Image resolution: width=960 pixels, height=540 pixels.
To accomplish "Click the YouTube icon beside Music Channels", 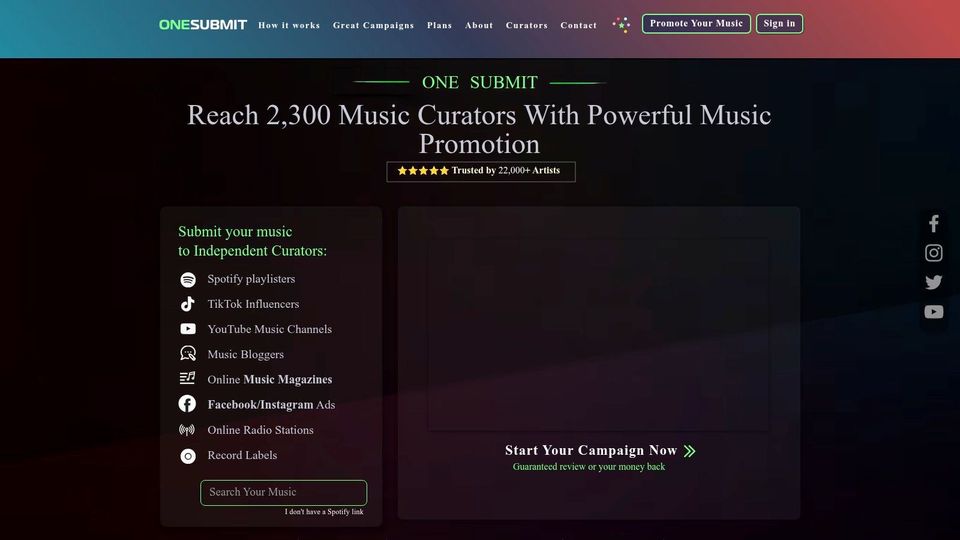I will [x=188, y=329].
